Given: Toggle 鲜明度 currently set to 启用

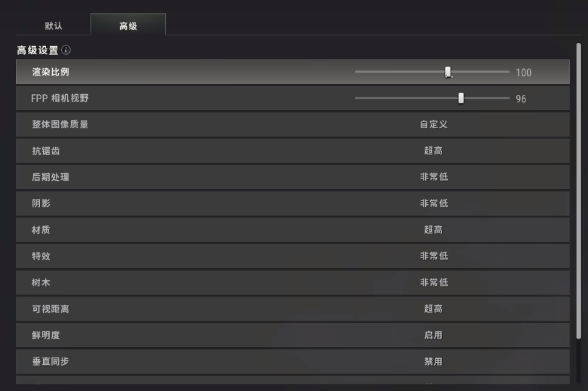Looking at the screenshot, I should tap(433, 335).
